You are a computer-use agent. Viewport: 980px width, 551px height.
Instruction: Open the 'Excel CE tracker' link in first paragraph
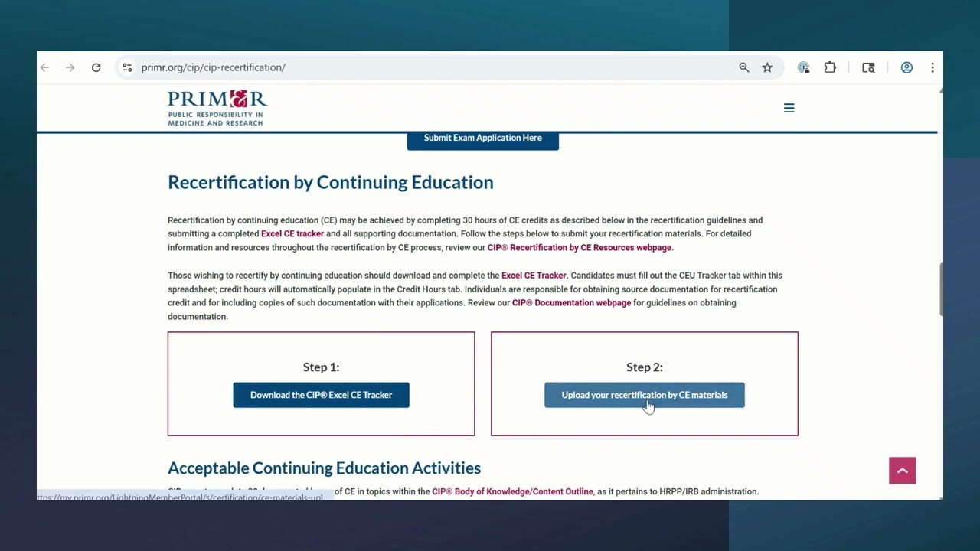click(x=292, y=234)
